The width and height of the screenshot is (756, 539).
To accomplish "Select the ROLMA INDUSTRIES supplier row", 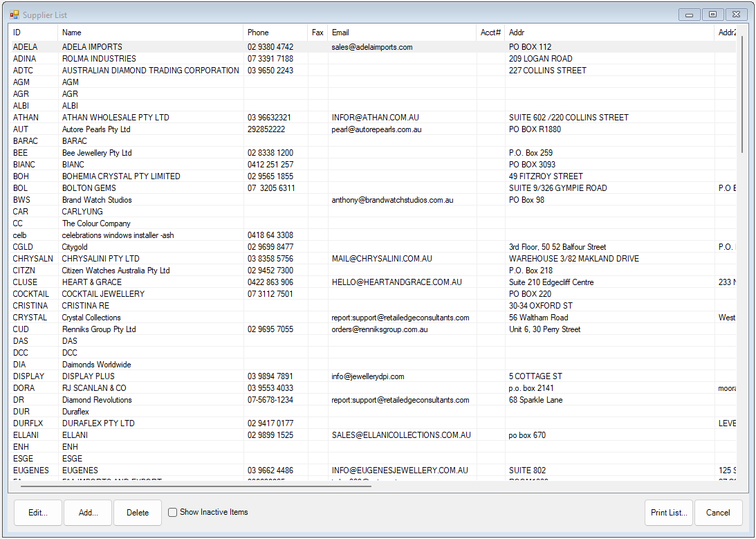I will point(99,59).
